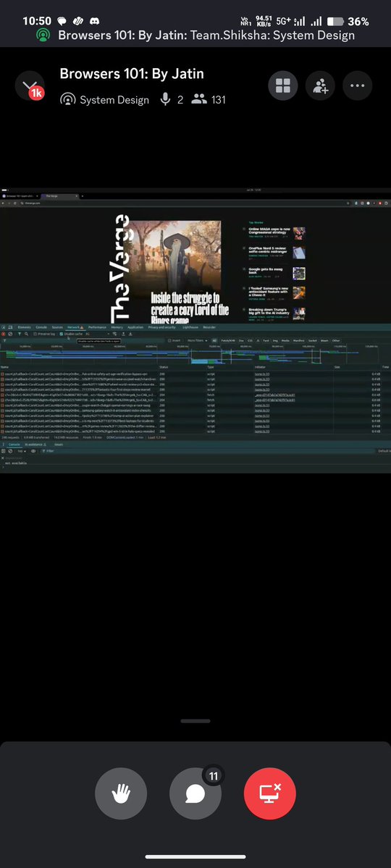Filter requests by Img type
The height and width of the screenshot is (868, 391).
click(x=275, y=340)
